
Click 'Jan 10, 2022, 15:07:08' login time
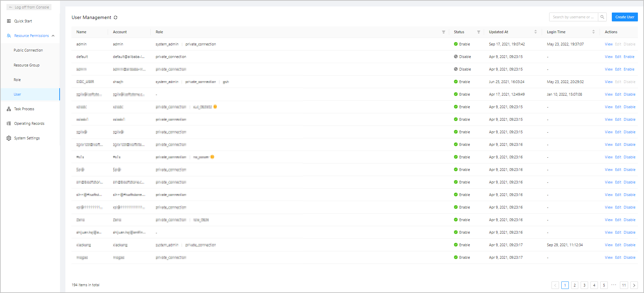click(564, 94)
